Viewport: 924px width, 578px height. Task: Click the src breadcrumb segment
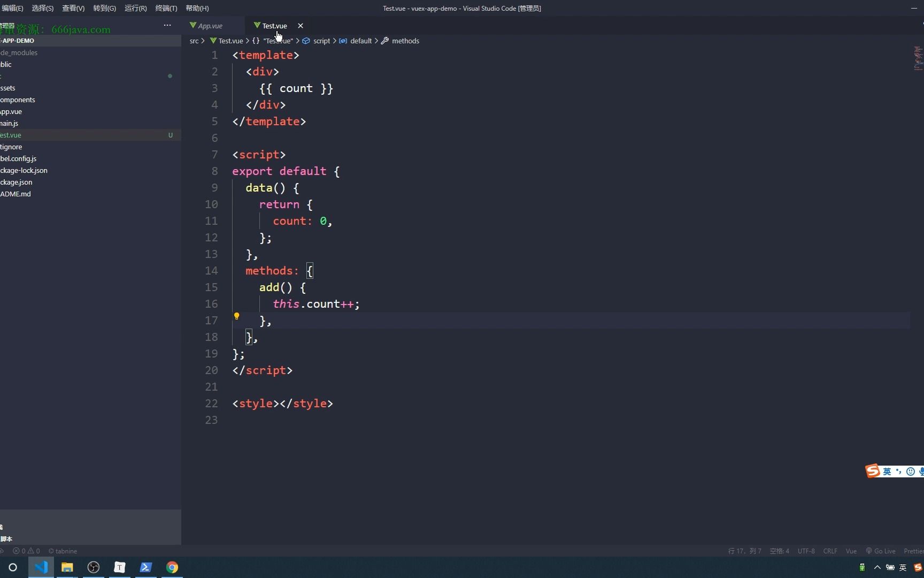pyautogui.click(x=194, y=41)
